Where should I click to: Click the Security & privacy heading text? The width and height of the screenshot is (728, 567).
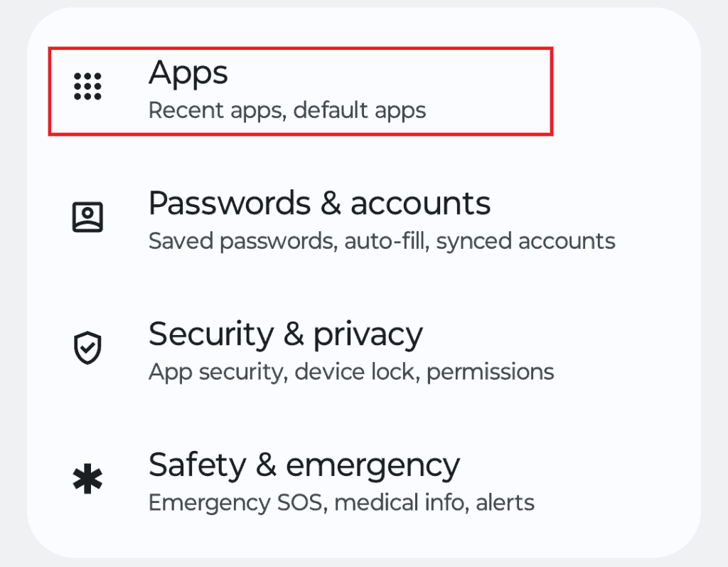click(x=286, y=333)
